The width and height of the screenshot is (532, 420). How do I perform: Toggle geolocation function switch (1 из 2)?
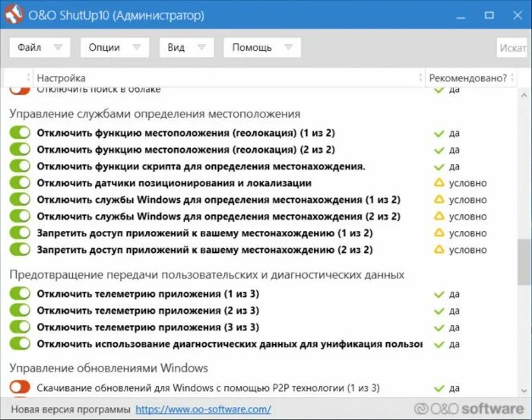coord(20,133)
